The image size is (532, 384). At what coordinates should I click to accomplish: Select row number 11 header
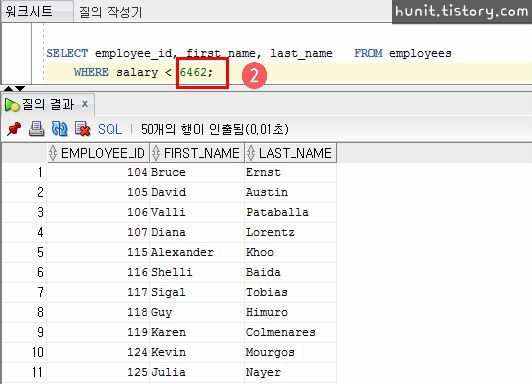[x=24, y=372]
